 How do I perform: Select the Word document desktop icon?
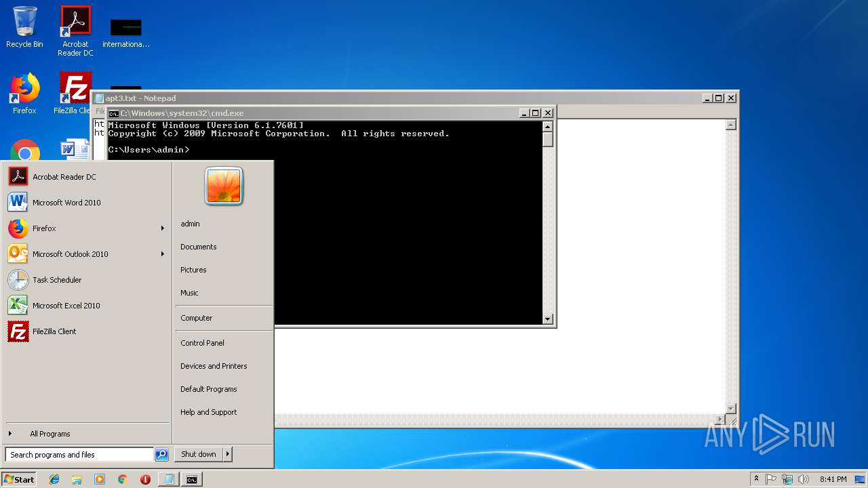coord(75,150)
